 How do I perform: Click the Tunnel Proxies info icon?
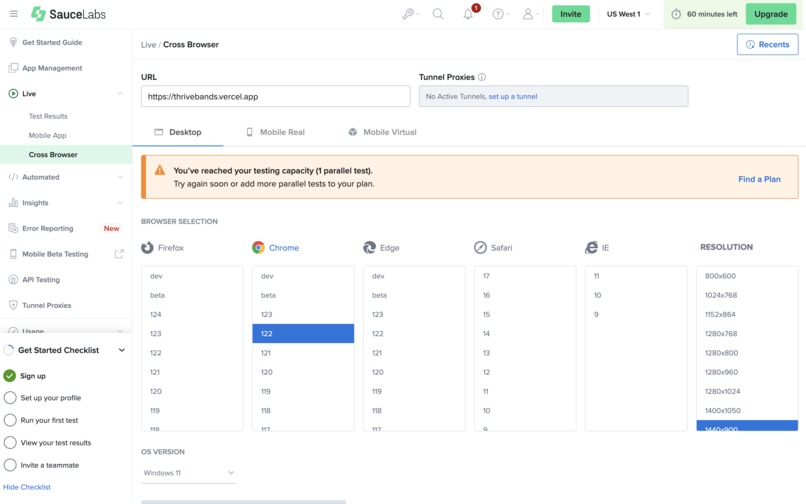pyautogui.click(x=482, y=77)
